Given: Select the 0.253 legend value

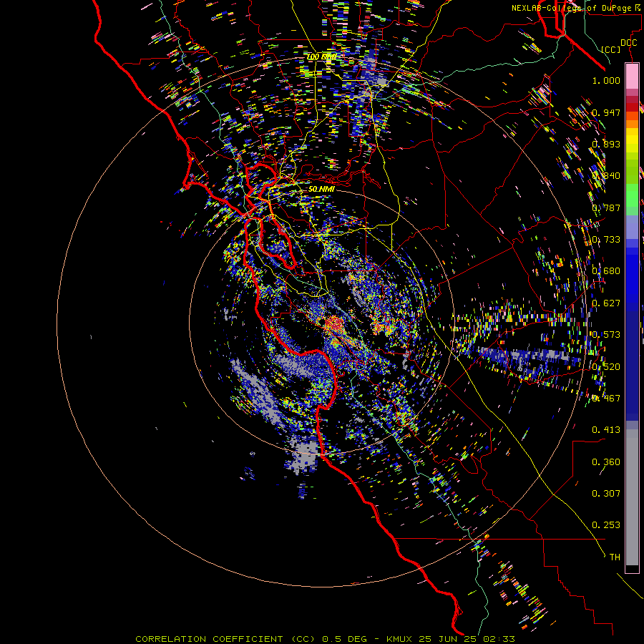Looking at the screenshot, I should click(x=606, y=525).
